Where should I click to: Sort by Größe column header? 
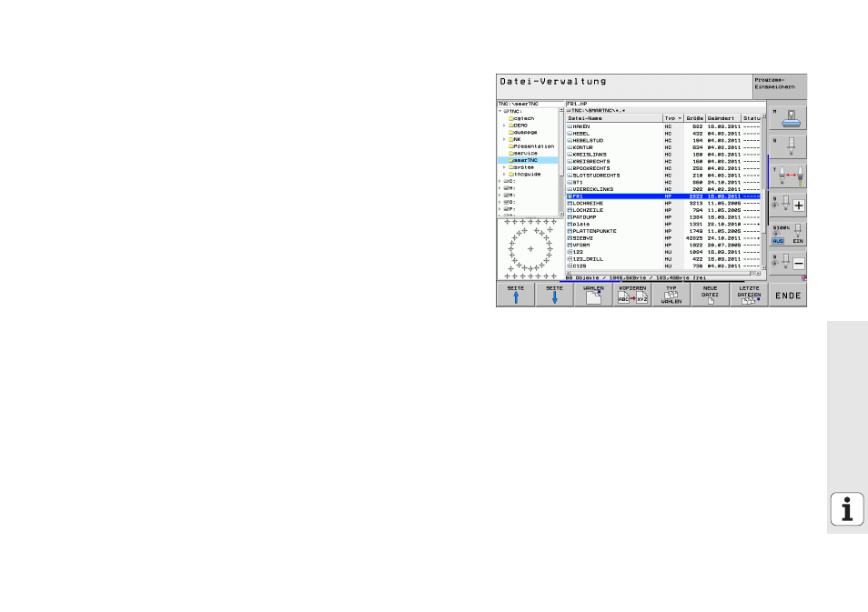pyautogui.click(x=695, y=118)
